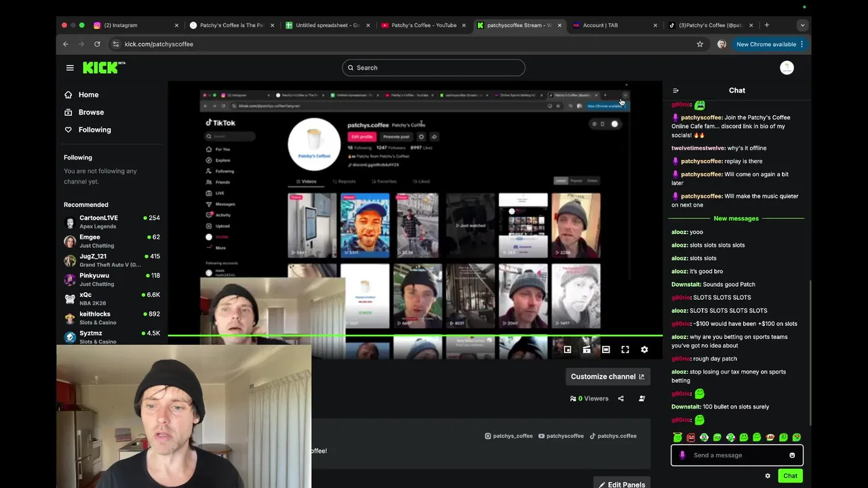
Task: Switch to Instagram tab
Action: click(136, 25)
